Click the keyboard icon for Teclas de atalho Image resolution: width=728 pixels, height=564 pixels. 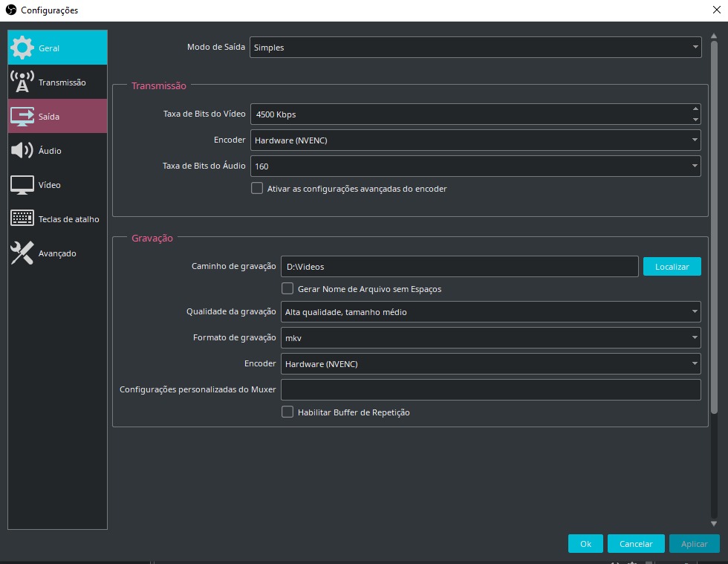point(22,219)
